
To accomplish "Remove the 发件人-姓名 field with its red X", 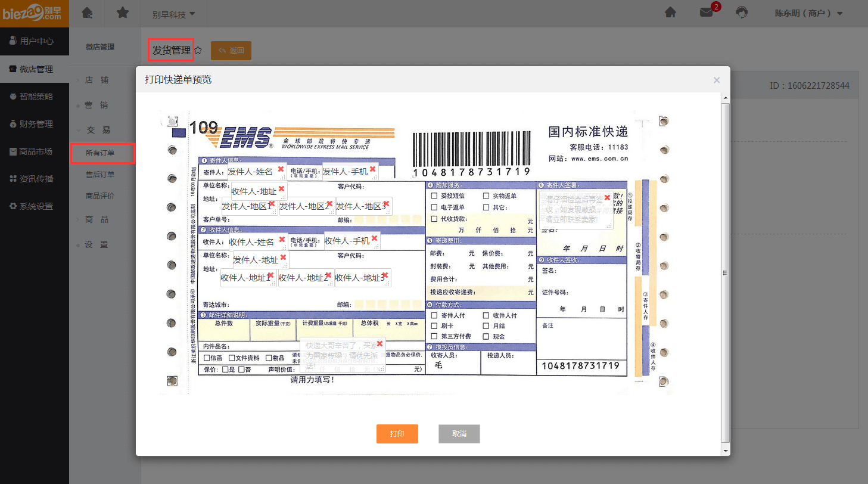I will pyautogui.click(x=281, y=169).
